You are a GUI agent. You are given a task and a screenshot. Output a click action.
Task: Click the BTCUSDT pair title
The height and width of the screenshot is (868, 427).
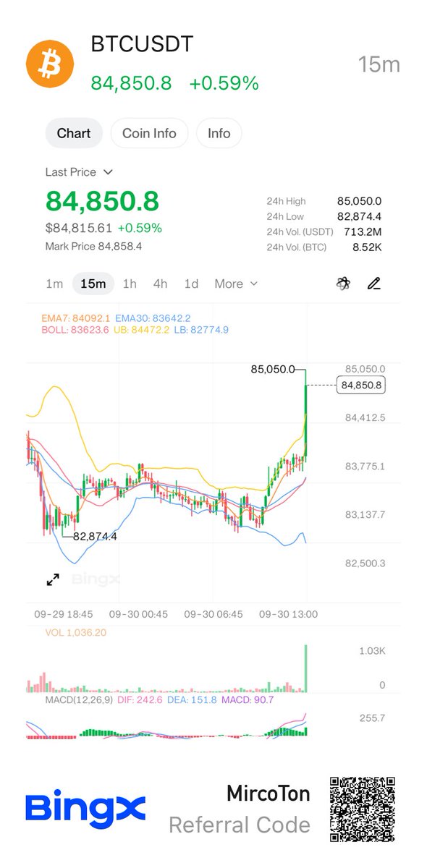[142, 44]
